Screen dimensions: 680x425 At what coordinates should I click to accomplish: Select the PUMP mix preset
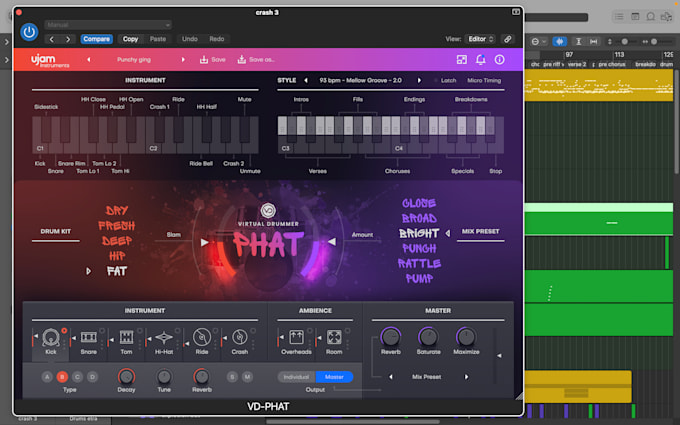(419, 278)
